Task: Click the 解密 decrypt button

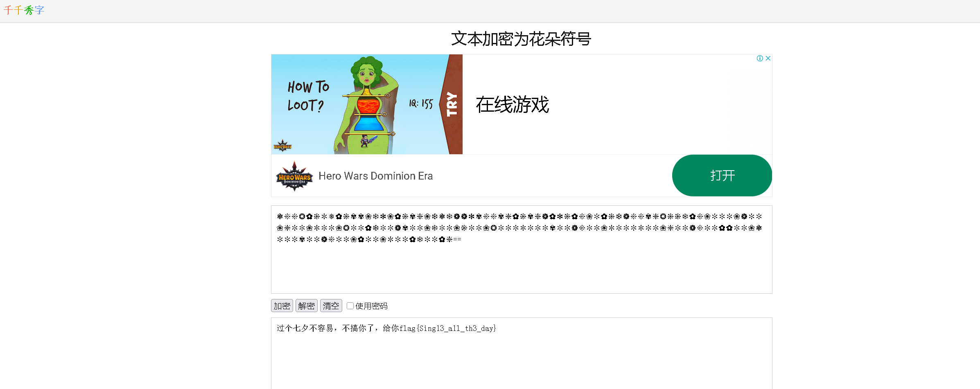Action: 307,306
